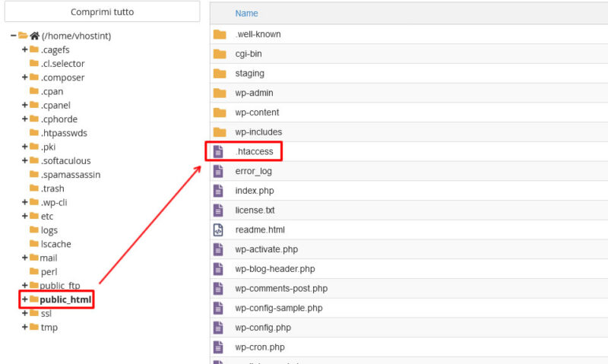Expand the .pki folder node

(24, 147)
